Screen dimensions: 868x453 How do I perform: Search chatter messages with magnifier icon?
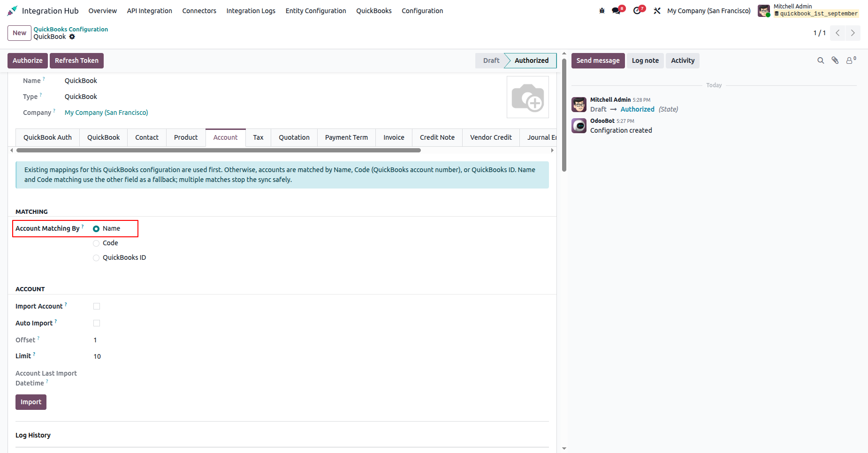(x=821, y=60)
